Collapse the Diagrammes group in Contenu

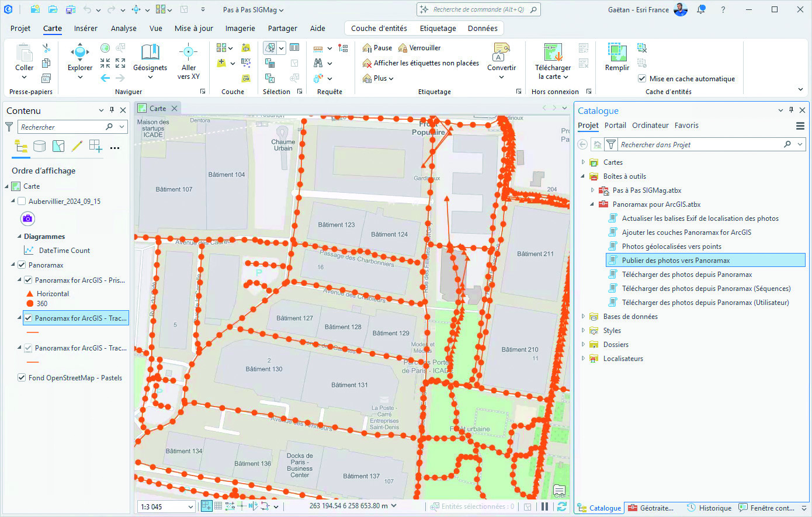pyautogui.click(x=18, y=237)
